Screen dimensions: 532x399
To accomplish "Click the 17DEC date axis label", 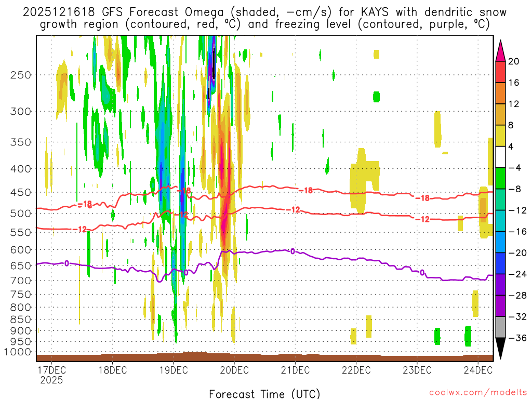I will pyautogui.click(x=51, y=370).
